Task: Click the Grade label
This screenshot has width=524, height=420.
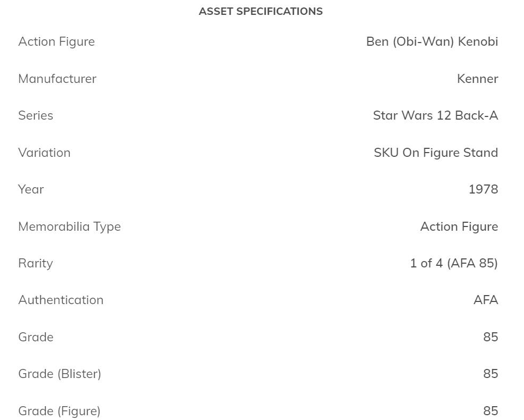Action: [36, 337]
